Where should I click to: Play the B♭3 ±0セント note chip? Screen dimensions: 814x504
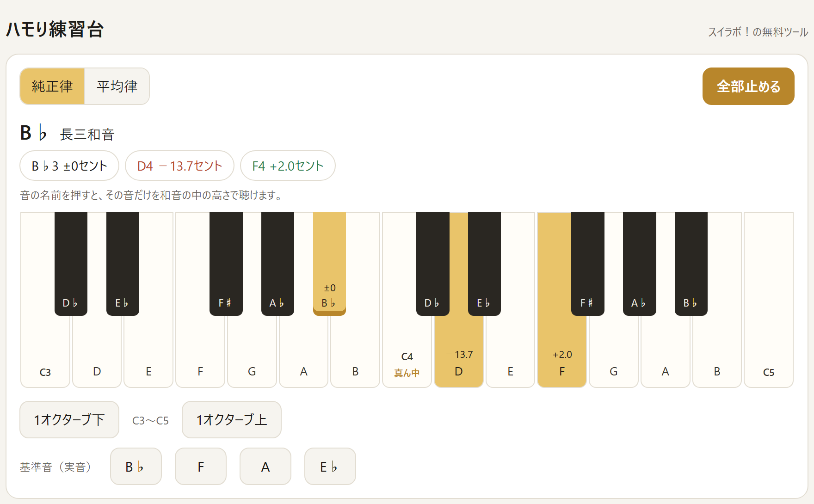pyautogui.click(x=69, y=166)
